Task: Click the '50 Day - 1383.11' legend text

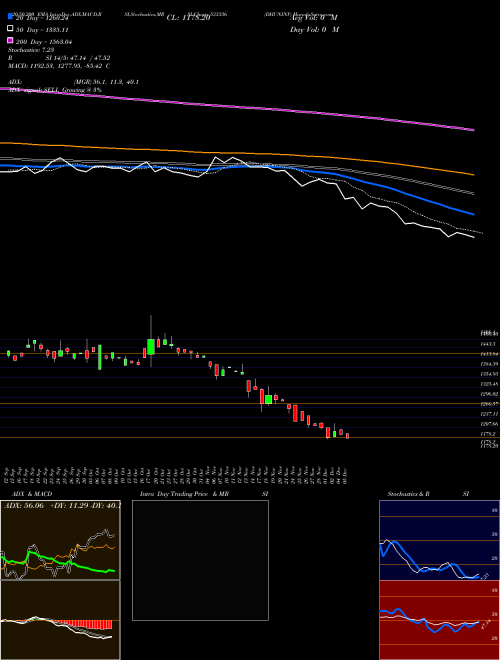Action: (x=42, y=30)
